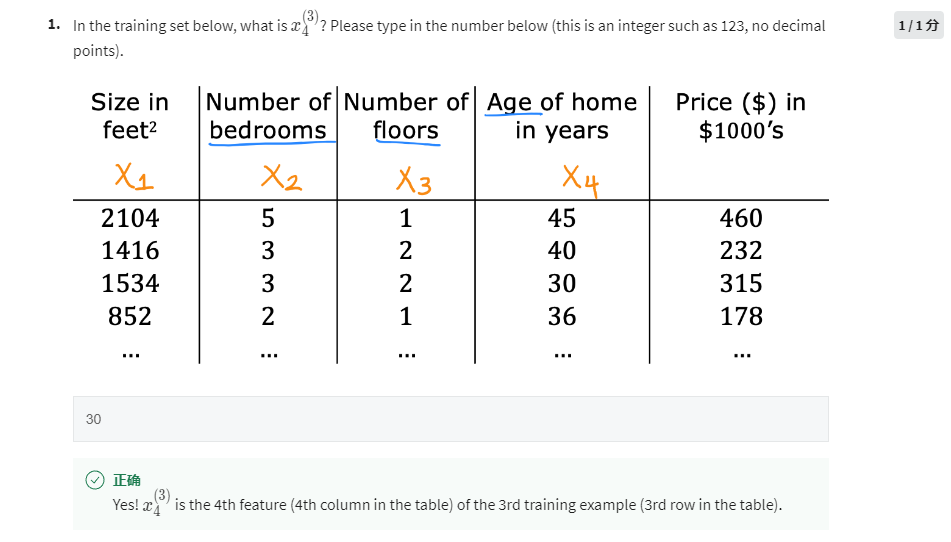Click the Age of home in years header
The image size is (951, 542).
click(x=561, y=116)
